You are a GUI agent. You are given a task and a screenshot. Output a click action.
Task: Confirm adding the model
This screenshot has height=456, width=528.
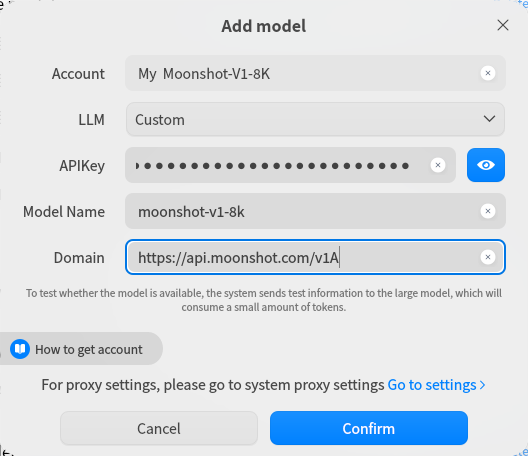(x=369, y=428)
